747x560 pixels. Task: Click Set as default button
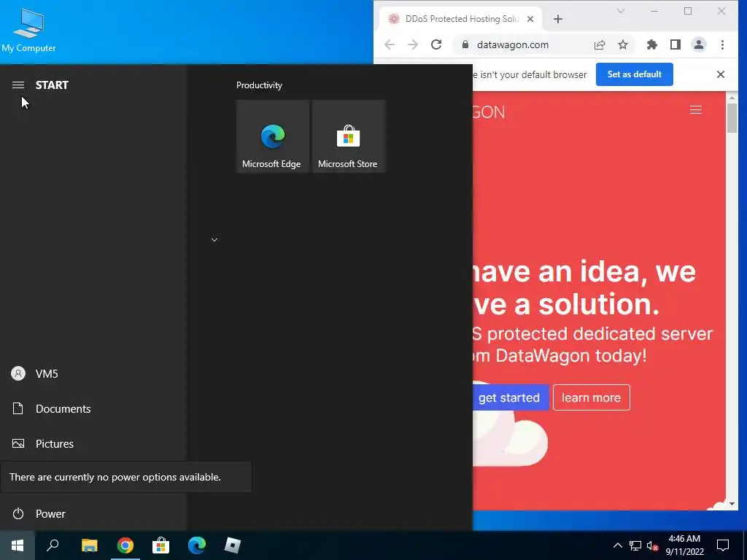click(634, 74)
